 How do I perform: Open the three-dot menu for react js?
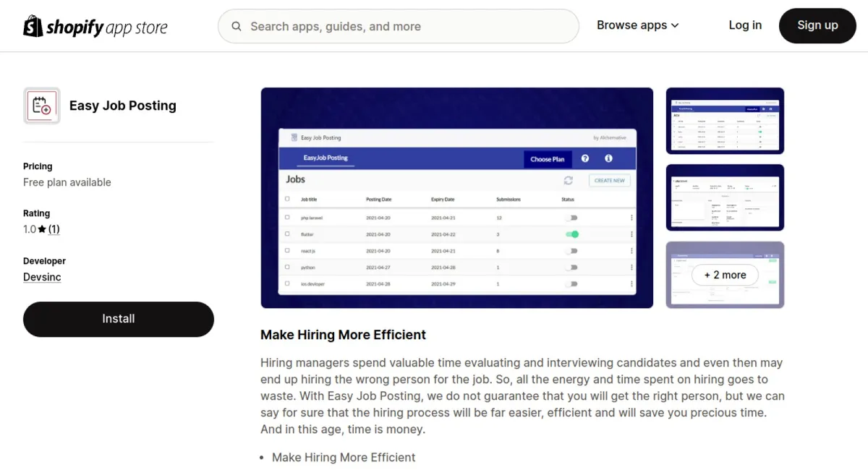point(631,251)
